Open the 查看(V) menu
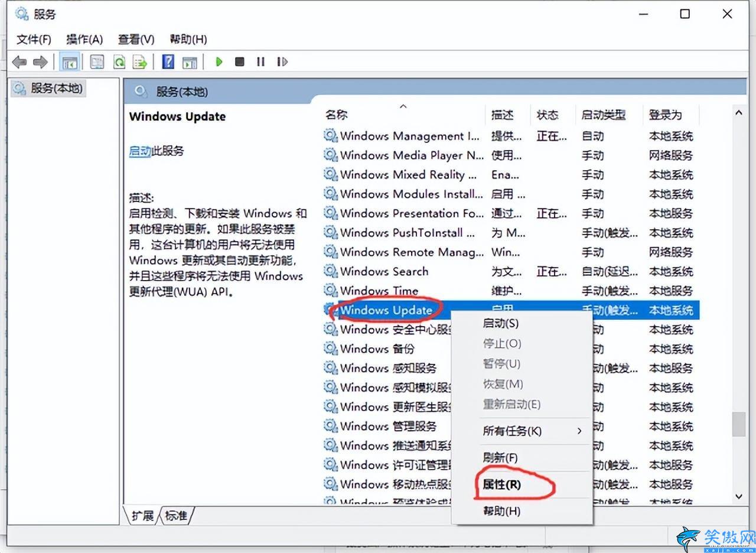 136,39
